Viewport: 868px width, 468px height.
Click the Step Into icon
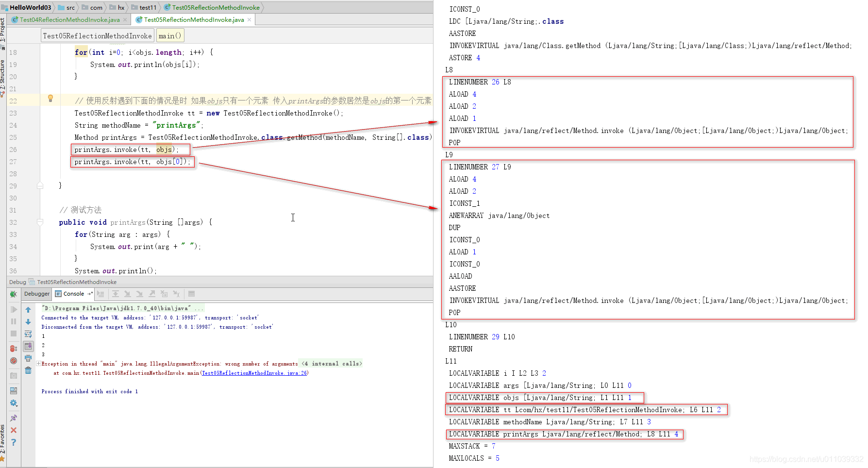click(x=128, y=294)
